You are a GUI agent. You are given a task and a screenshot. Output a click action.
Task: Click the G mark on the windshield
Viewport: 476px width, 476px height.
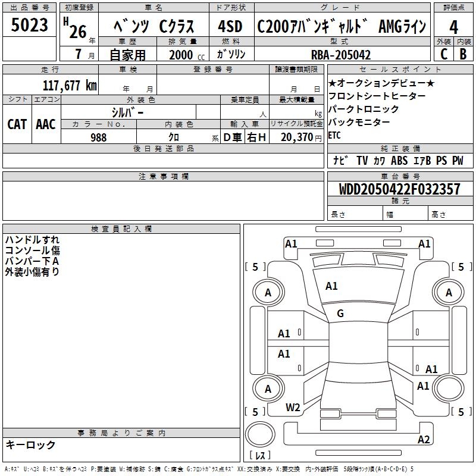click(x=340, y=314)
